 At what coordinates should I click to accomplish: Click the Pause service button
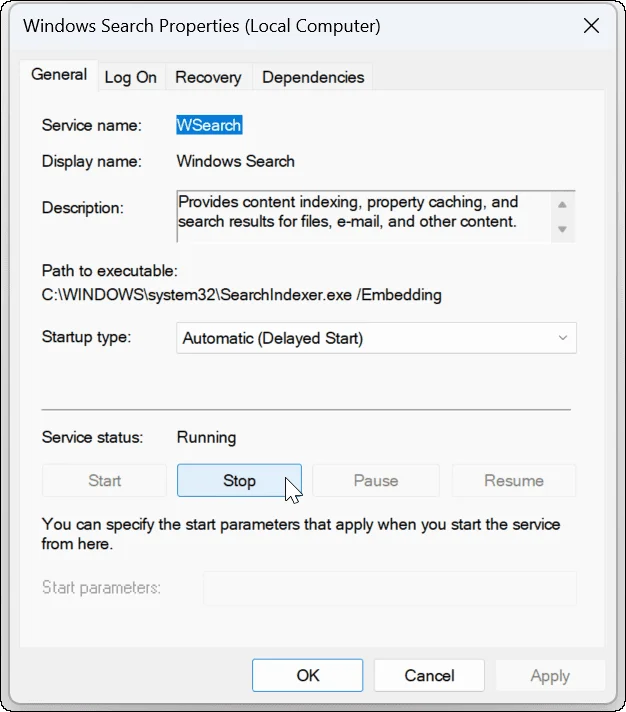pos(376,480)
